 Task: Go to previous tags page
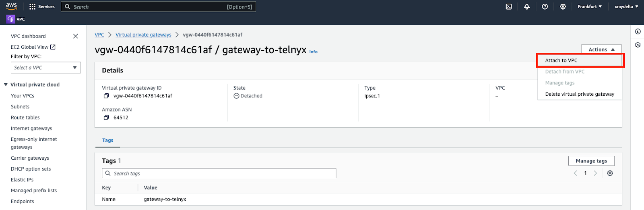(576, 173)
